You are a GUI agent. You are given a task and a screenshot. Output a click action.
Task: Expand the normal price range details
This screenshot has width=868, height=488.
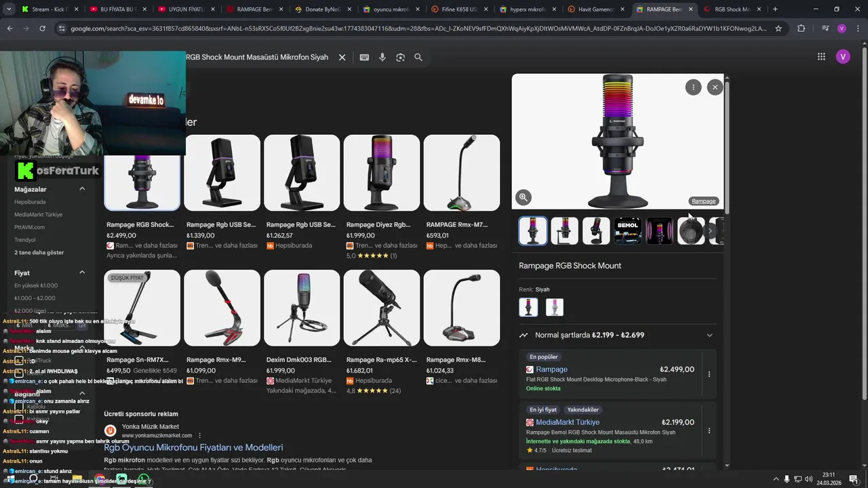pyautogui.click(x=710, y=335)
